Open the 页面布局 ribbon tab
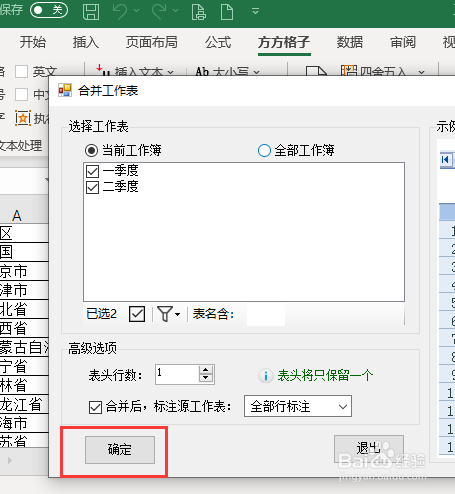 [x=152, y=42]
